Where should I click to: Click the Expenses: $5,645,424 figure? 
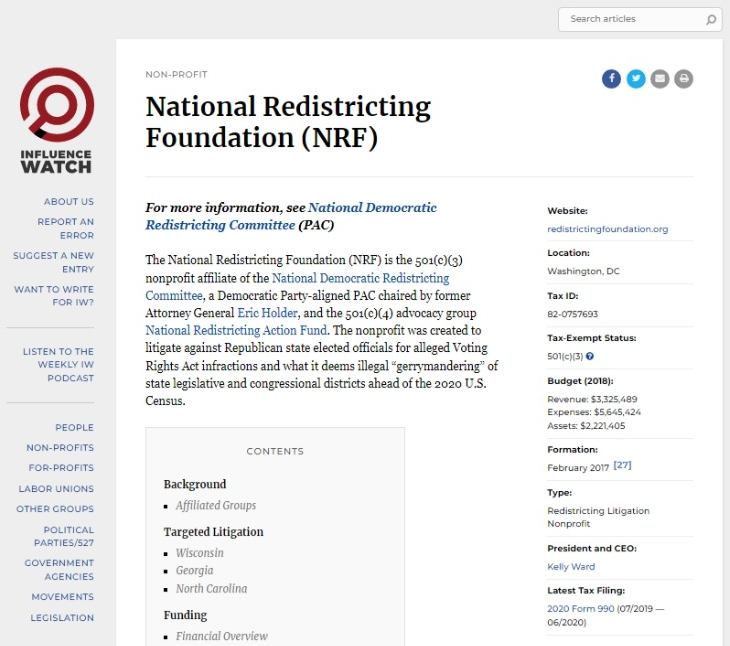point(594,412)
